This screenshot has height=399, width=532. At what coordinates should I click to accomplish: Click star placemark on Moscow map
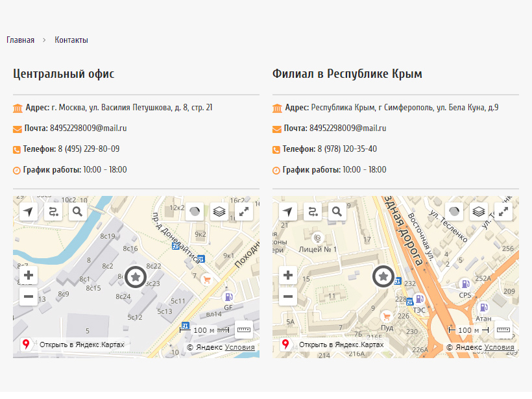[135, 277]
